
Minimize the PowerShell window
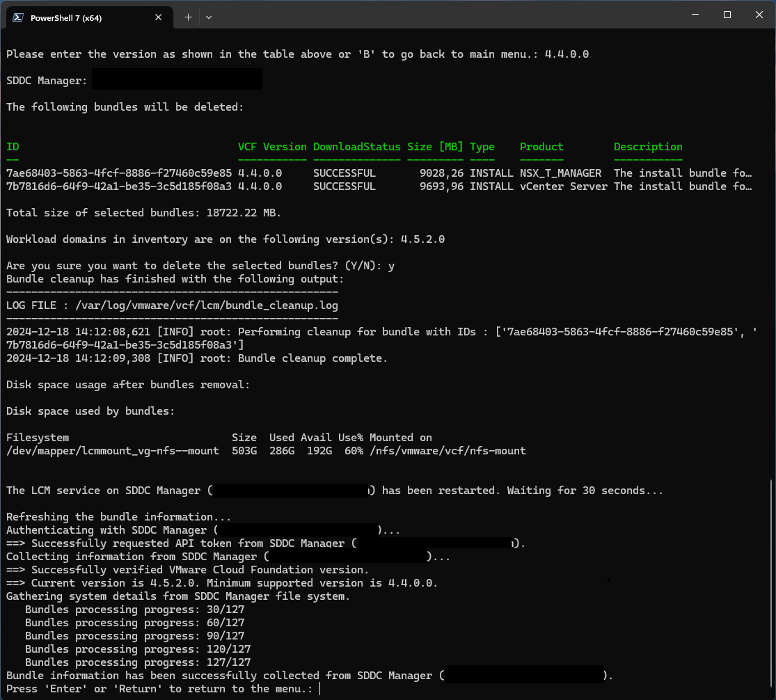click(x=695, y=15)
